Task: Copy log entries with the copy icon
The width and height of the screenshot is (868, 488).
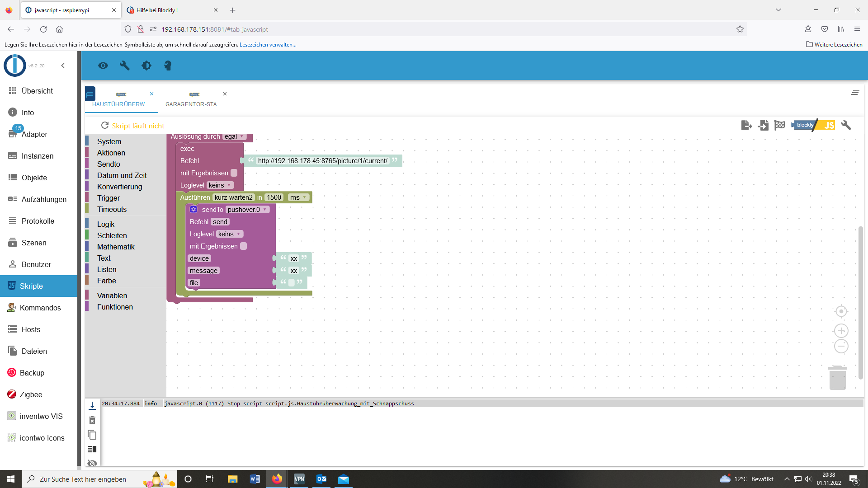Action: [92, 435]
